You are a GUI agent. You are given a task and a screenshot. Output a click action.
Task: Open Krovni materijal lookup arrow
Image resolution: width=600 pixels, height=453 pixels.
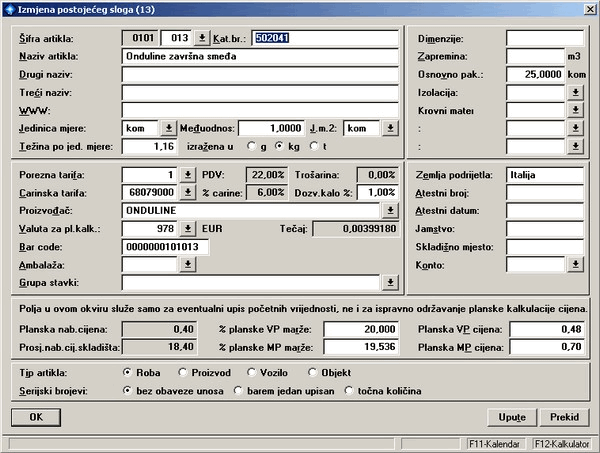[575, 110]
